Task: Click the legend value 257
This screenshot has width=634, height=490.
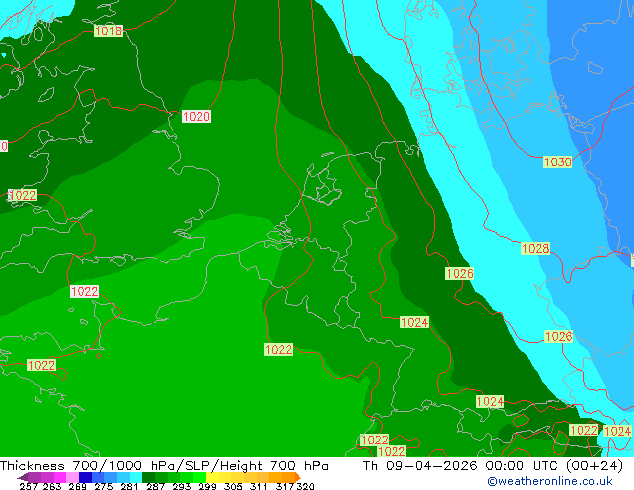Action: coord(28,486)
